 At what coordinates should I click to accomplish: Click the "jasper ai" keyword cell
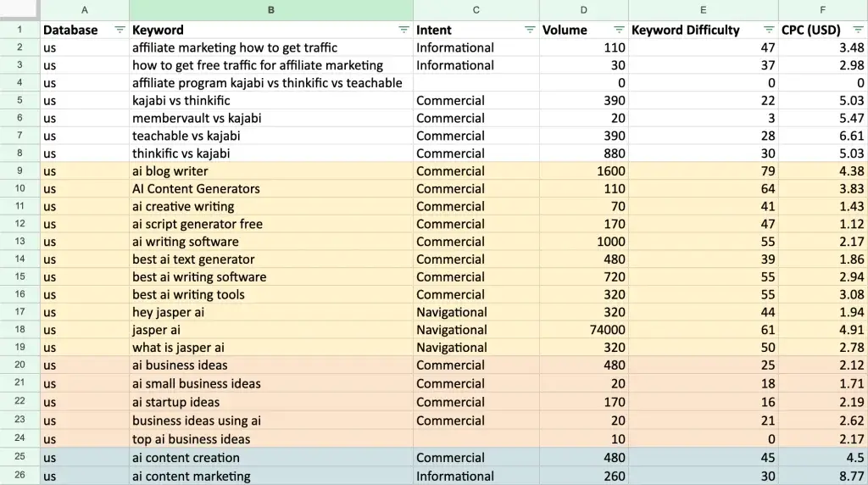pos(271,330)
